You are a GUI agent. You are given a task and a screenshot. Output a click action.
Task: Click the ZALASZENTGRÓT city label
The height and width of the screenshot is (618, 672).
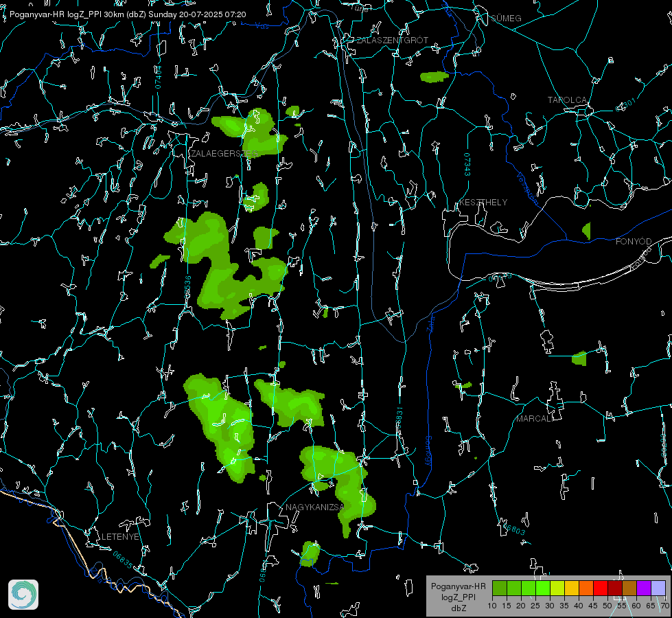click(x=392, y=41)
